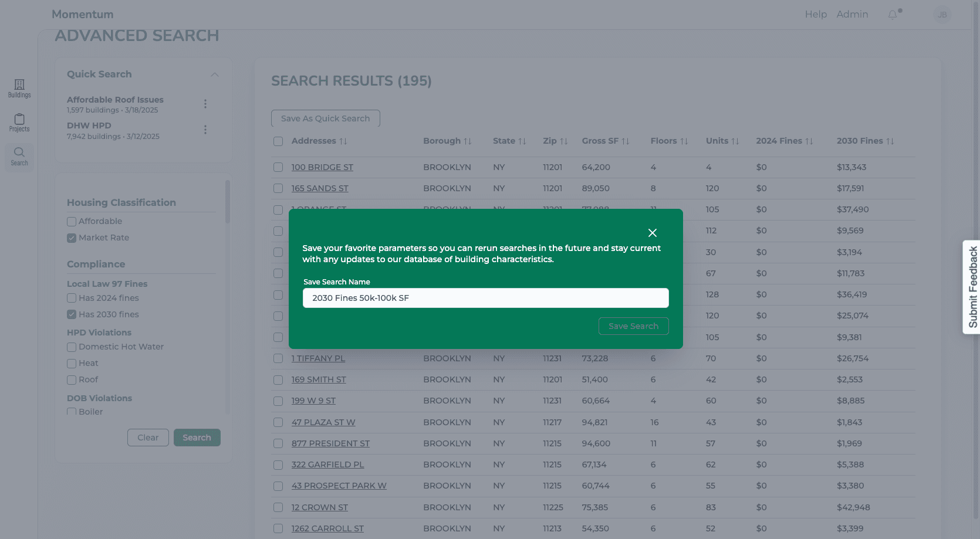Open options for Affordable Roof Issues

205,104
